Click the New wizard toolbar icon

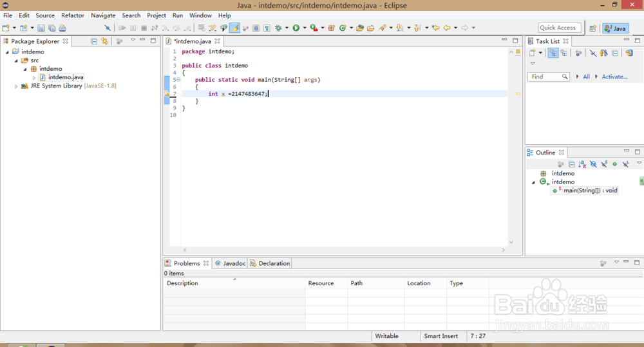(6, 28)
